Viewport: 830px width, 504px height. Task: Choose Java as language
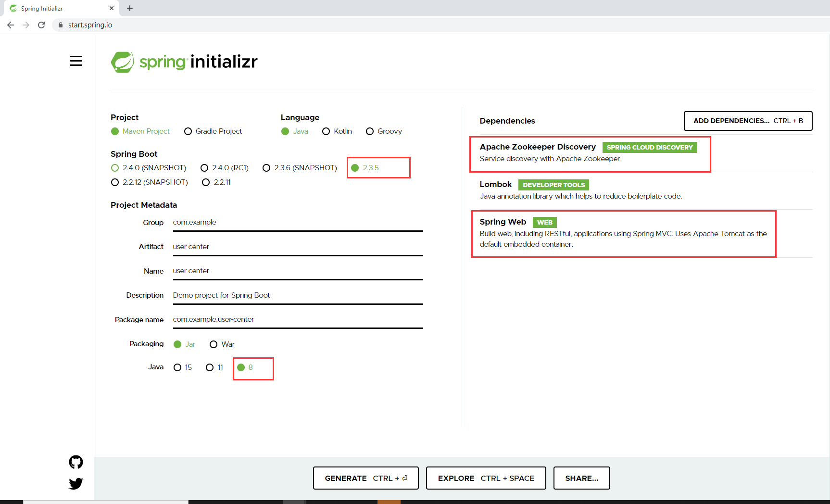pos(295,131)
